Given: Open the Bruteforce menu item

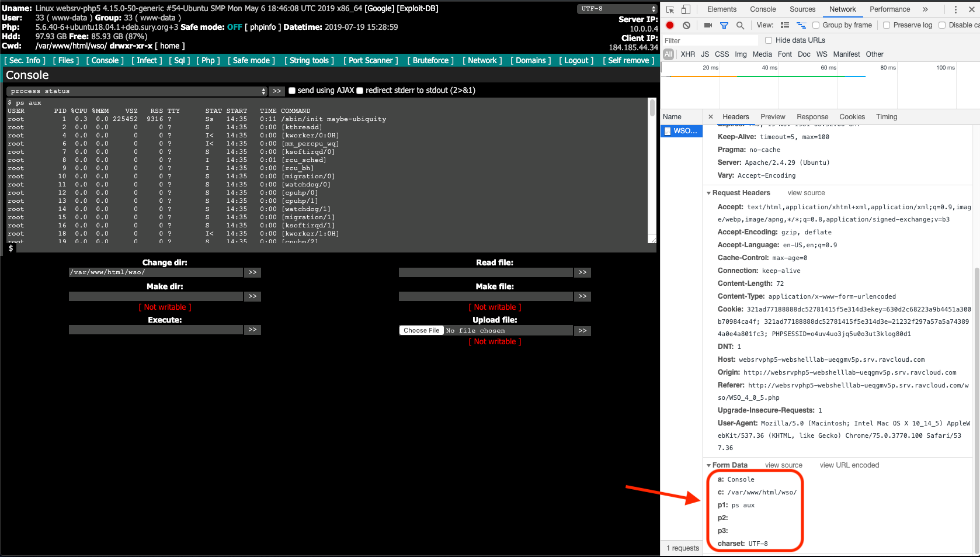Looking at the screenshot, I should pos(431,60).
